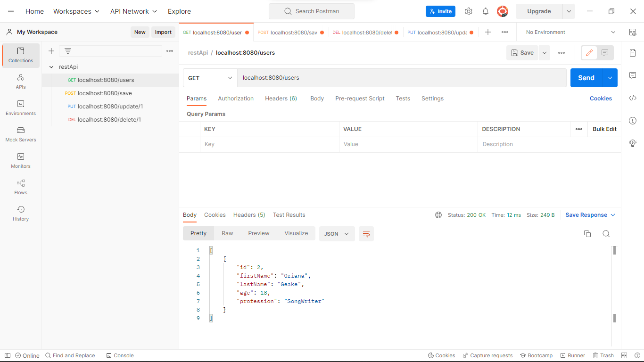Switch to request Body tab
Viewport: 644px width, 362px height.
point(317,99)
